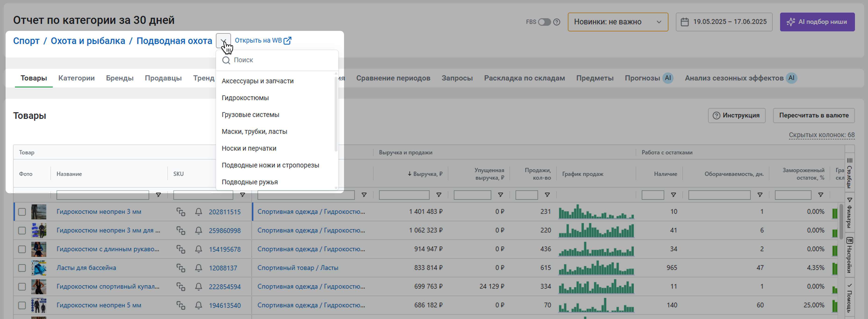The height and width of the screenshot is (319, 868).
Task: Click filter funnel for SKU column
Action: click(242, 195)
